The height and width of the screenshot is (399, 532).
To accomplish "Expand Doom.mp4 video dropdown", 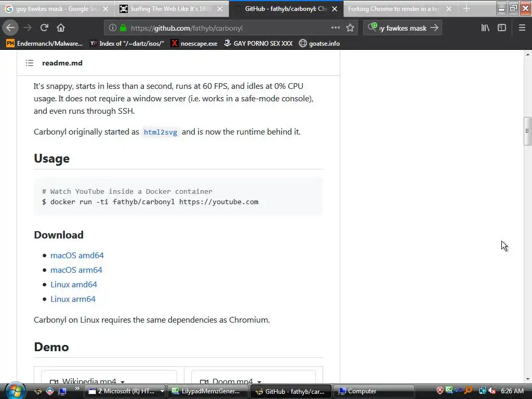I will (259, 382).
